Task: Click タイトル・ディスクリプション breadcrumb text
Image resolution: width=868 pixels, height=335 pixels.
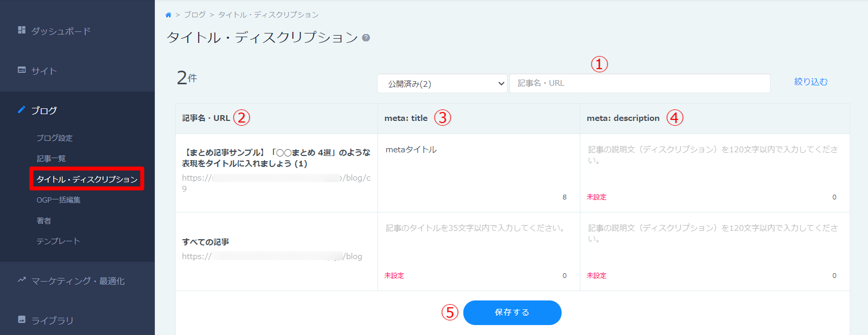Action: click(x=268, y=15)
